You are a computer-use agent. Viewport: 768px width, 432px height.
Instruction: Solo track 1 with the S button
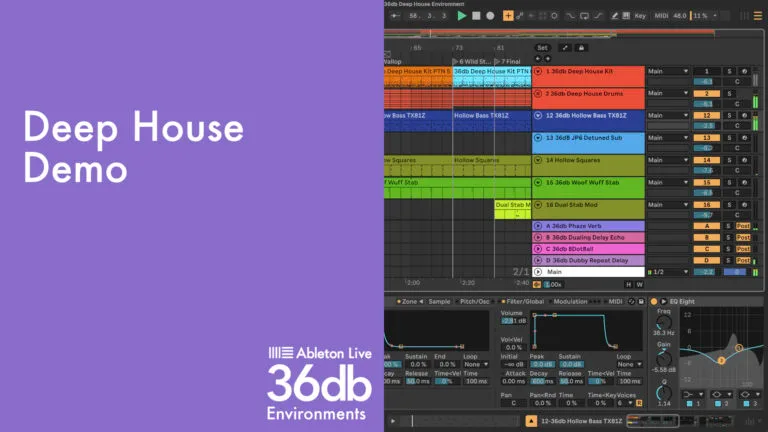pos(729,72)
